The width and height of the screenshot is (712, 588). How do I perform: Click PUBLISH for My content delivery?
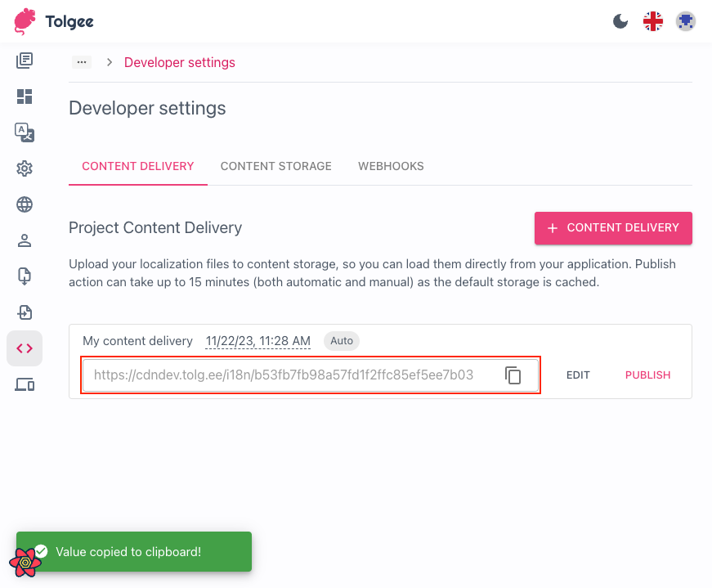647,375
